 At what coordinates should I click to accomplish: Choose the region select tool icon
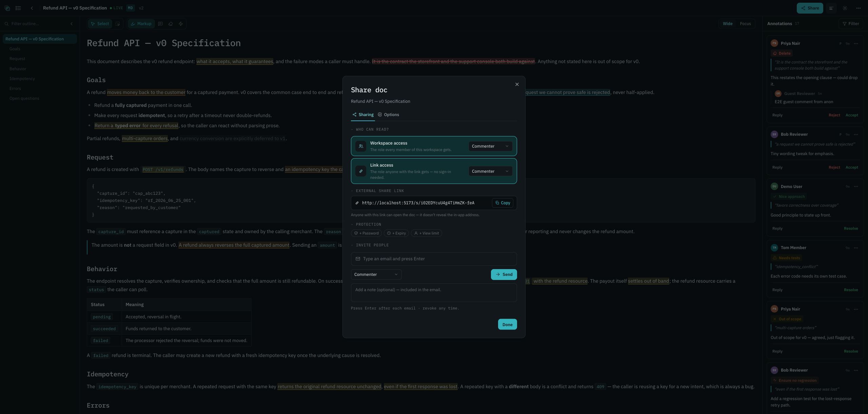[118, 24]
